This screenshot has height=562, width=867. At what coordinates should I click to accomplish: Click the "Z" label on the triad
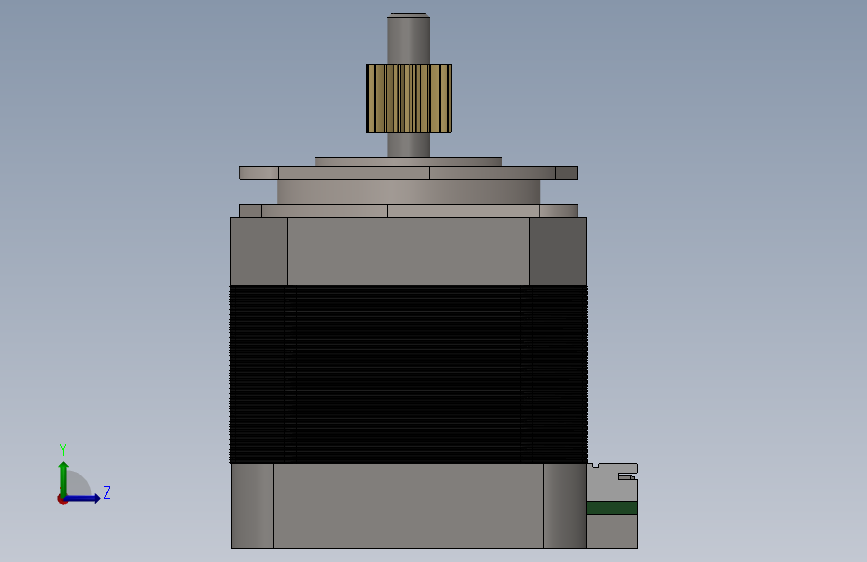107,492
